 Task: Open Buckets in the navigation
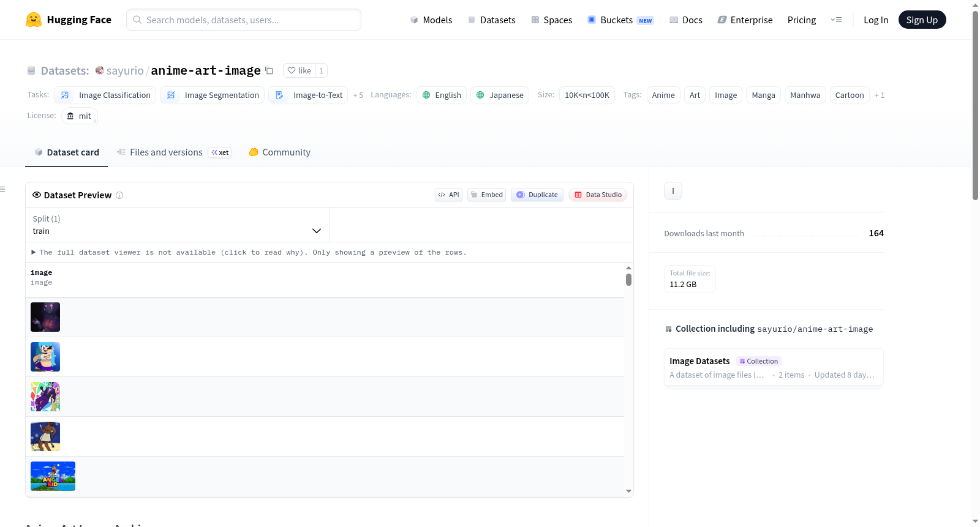[x=620, y=20]
